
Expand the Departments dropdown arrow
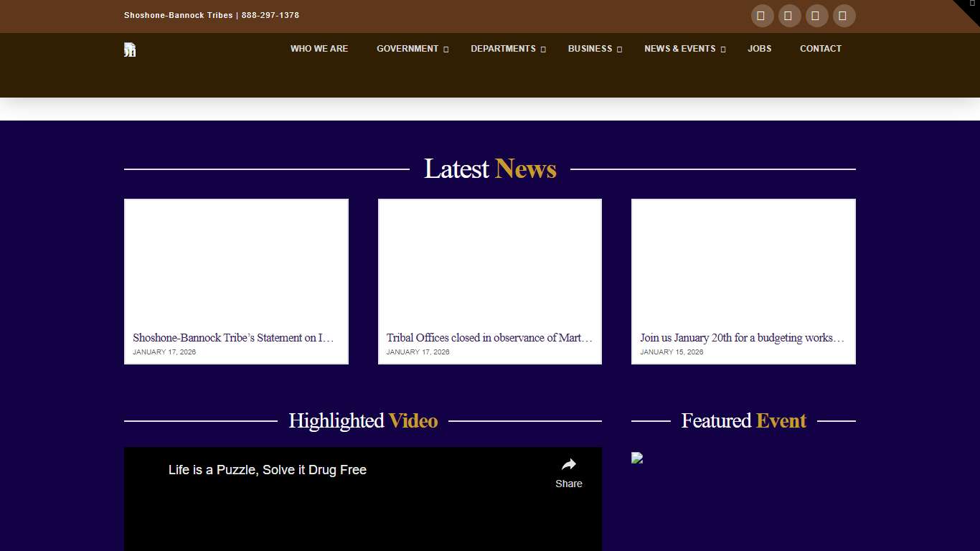(543, 50)
